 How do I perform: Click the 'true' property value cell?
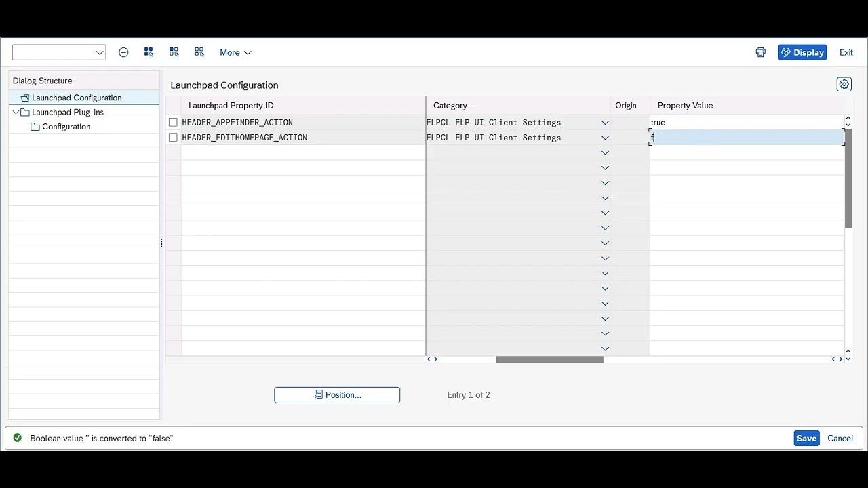pos(747,123)
